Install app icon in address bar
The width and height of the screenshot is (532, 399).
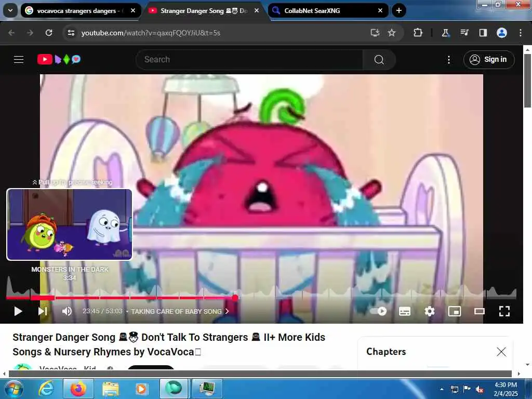pyautogui.click(x=375, y=33)
